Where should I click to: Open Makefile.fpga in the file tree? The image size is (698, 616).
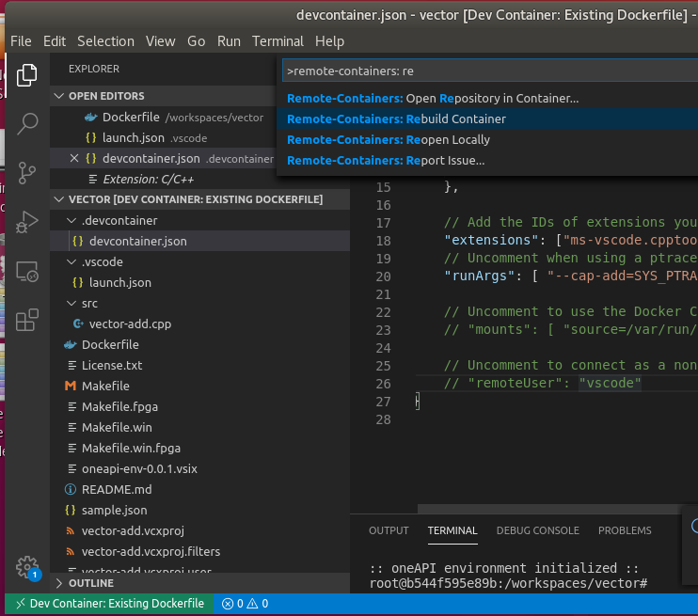119,406
